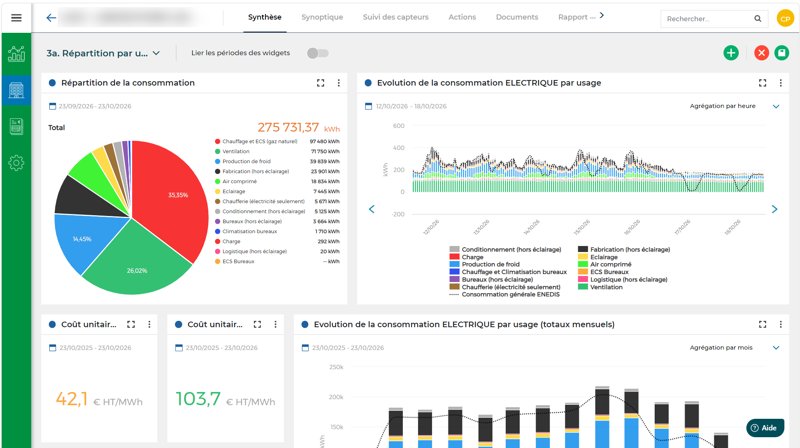Toggle Consommation générale ENEDIS legend entry
The height and width of the screenshot is (448, 800).
[x=505, y=294]
